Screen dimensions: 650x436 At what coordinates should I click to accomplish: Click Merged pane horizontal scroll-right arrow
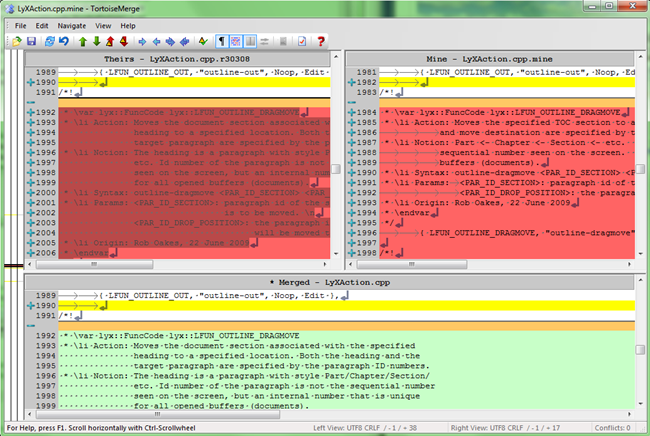pos(629,414)
